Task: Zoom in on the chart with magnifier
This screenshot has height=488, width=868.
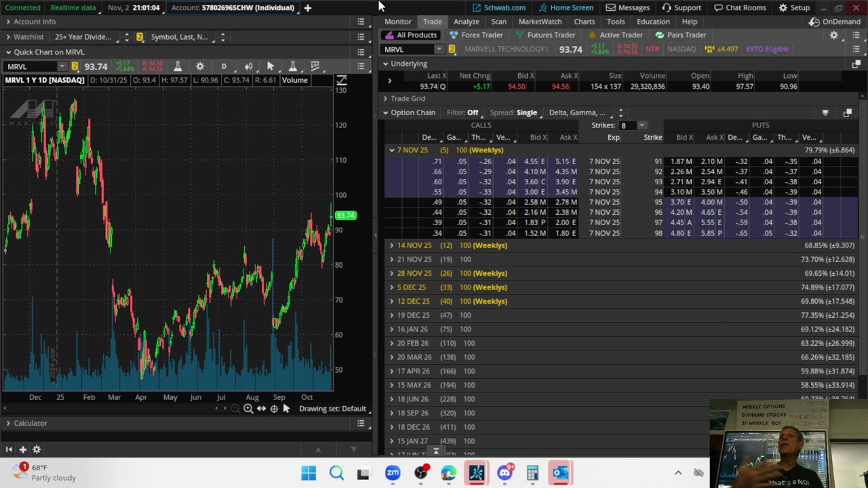Action: click(248, 409)
